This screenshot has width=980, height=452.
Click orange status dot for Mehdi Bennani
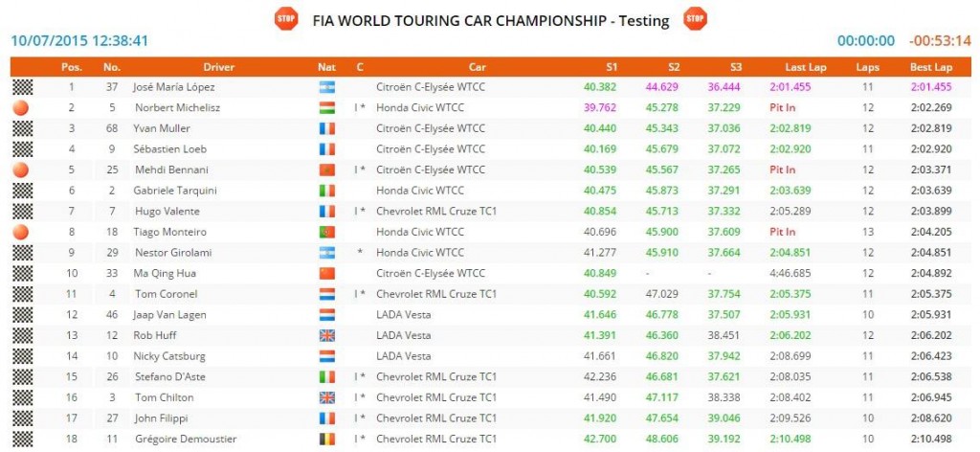click(19, 169)
